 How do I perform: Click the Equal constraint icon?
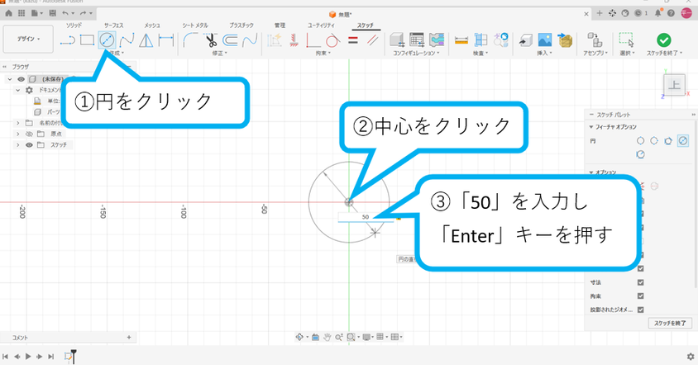click(353, 41)
